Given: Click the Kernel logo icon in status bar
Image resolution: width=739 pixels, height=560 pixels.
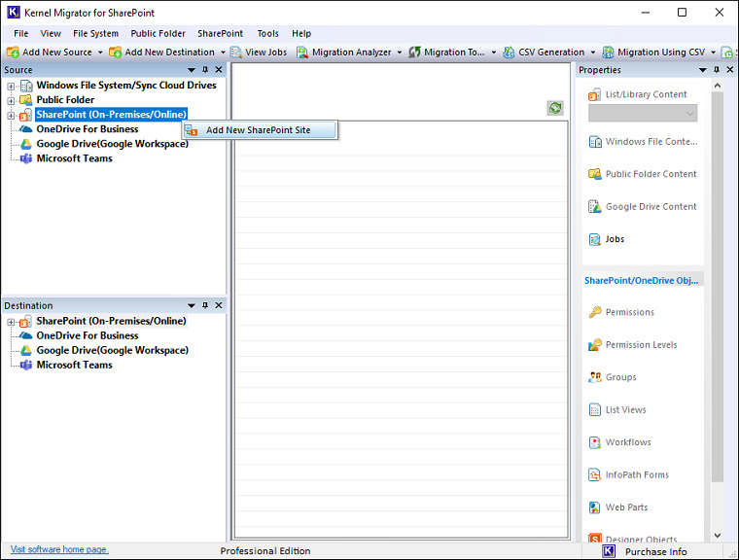Looking at the screenshot, I should tap(609, 551).
